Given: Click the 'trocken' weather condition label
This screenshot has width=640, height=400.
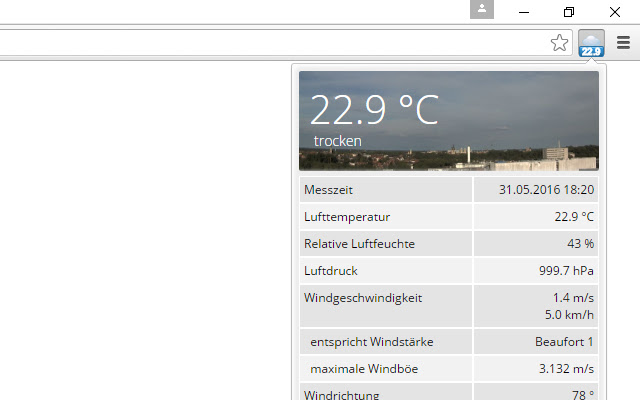Looking at the screenshot, I should (338, 141).
